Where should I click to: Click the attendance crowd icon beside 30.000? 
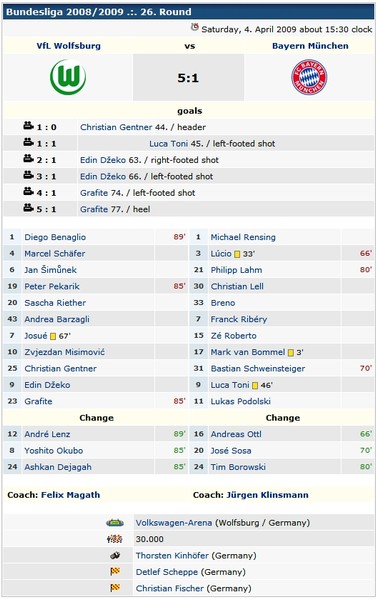tap(115, 539)
